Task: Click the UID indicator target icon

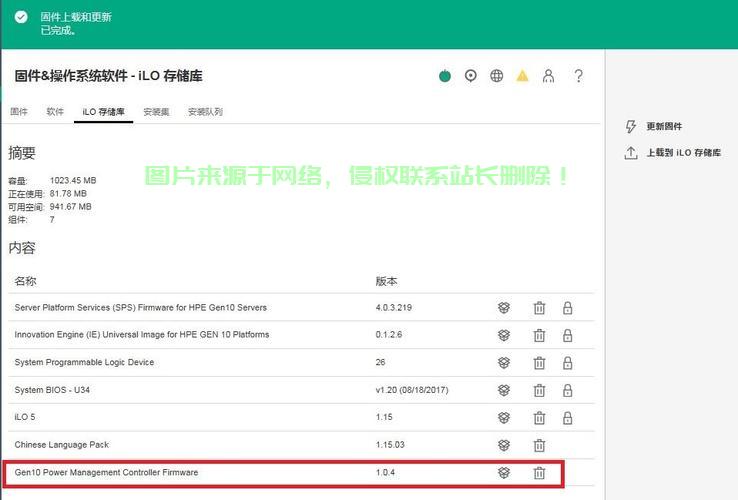Action: tap(471, 76)
